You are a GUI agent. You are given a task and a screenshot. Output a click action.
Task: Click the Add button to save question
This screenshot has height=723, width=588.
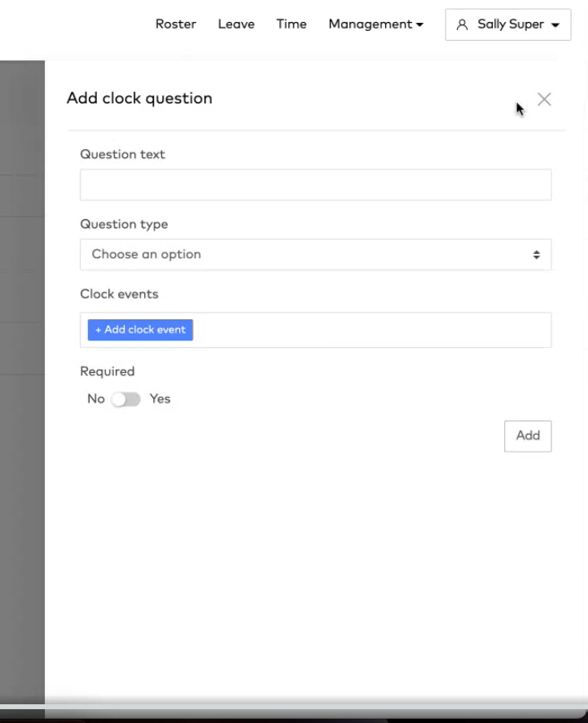(528, 436)
